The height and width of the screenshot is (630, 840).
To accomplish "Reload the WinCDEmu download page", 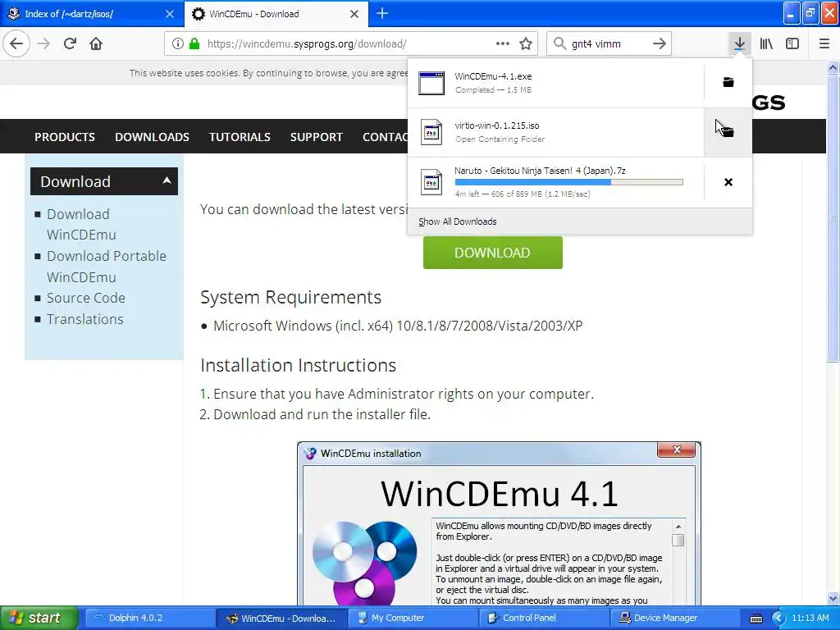I will point(71,43).
